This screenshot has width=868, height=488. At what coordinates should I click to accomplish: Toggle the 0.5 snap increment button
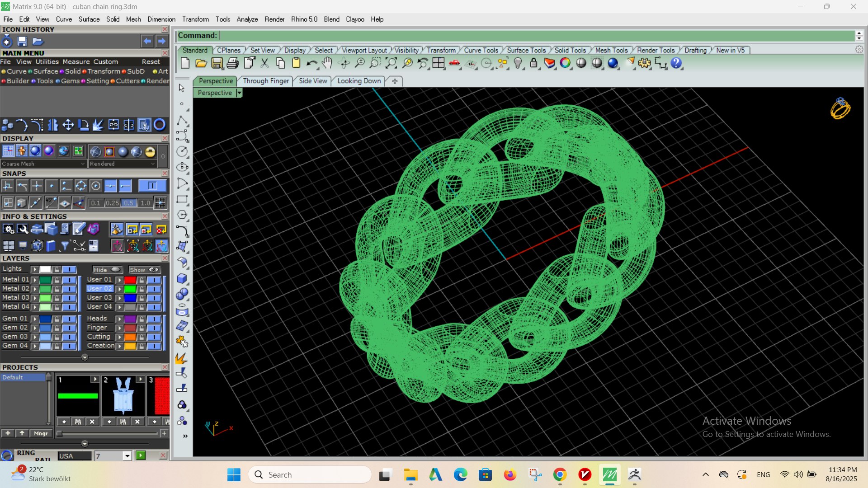click(x=129, y=203)
